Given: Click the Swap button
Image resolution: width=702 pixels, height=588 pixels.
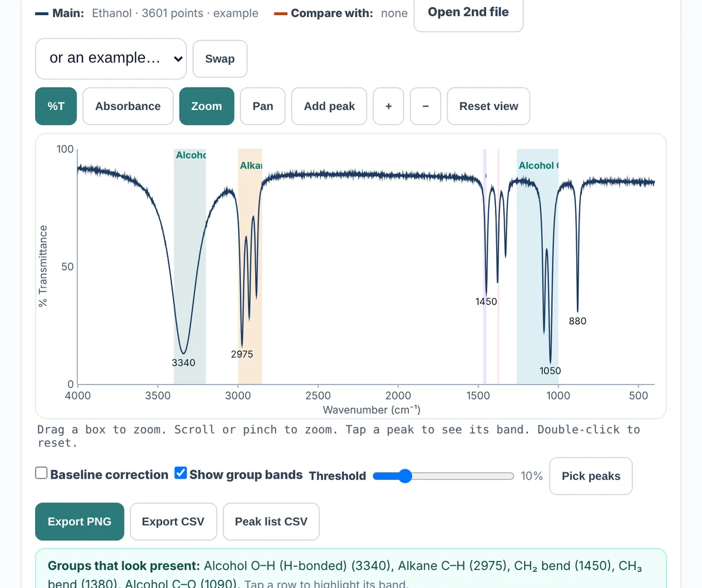Looking at the screenshot, I should (220, 59).
